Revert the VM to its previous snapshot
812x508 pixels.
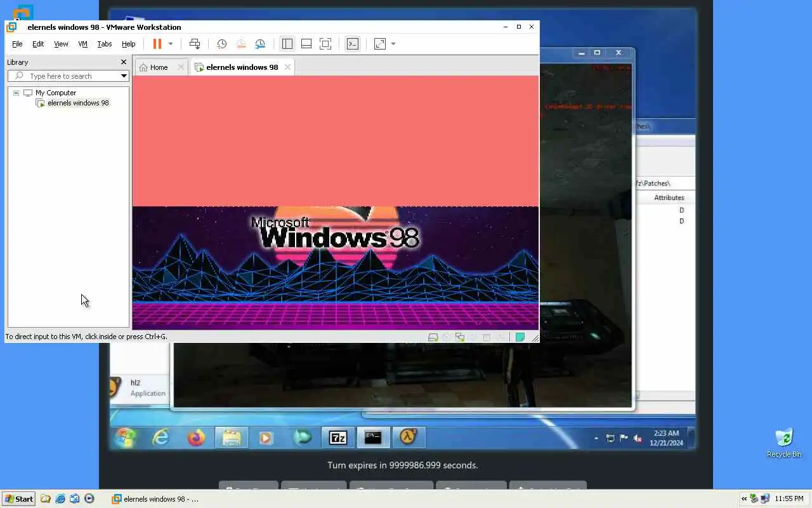[241, 44]
